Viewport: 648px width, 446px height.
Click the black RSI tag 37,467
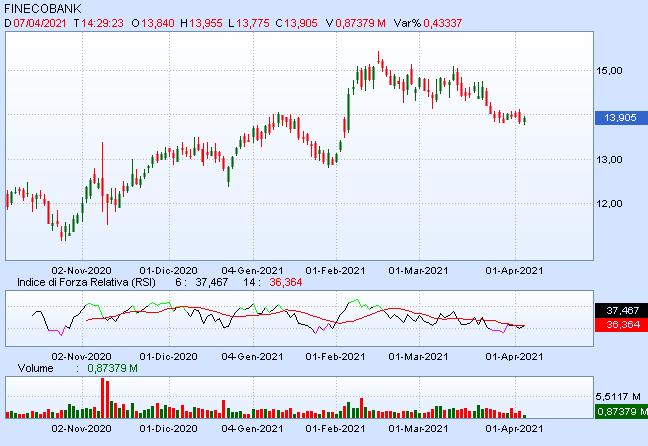click(621, 310)
